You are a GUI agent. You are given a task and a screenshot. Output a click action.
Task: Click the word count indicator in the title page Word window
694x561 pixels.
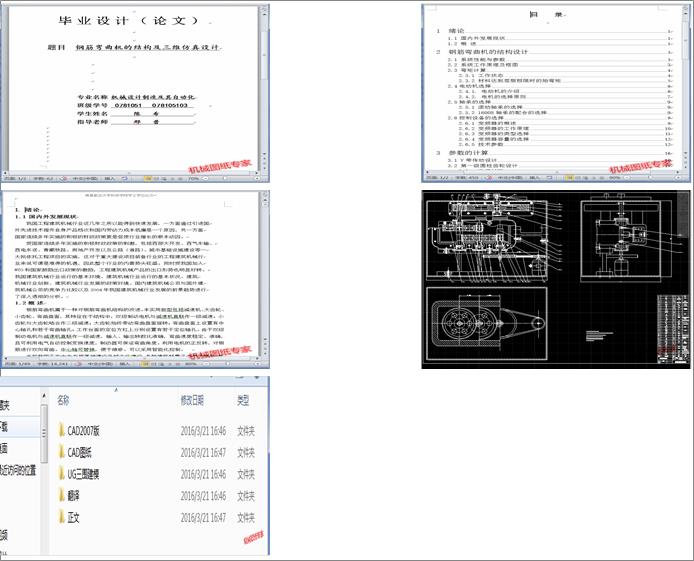coord(43,178)
